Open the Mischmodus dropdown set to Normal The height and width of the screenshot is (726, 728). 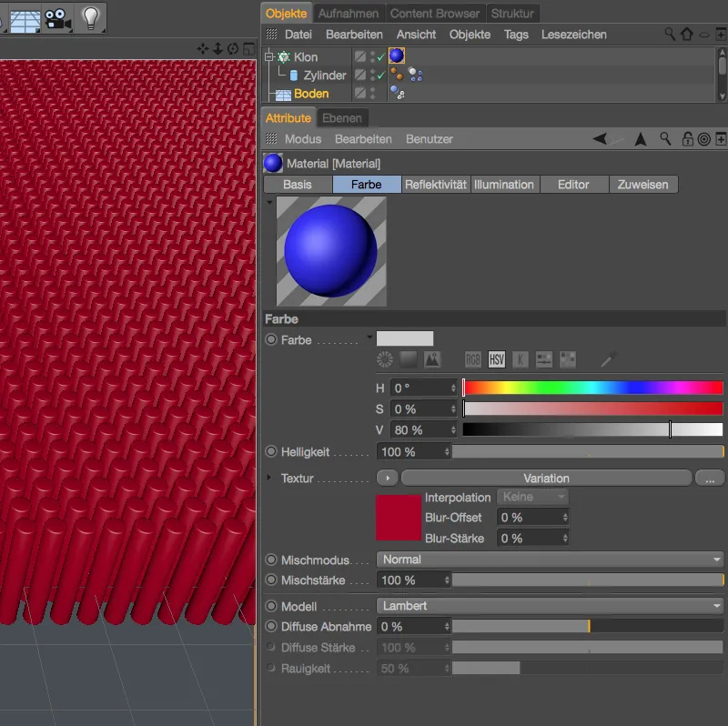click(x=551, y=560)
